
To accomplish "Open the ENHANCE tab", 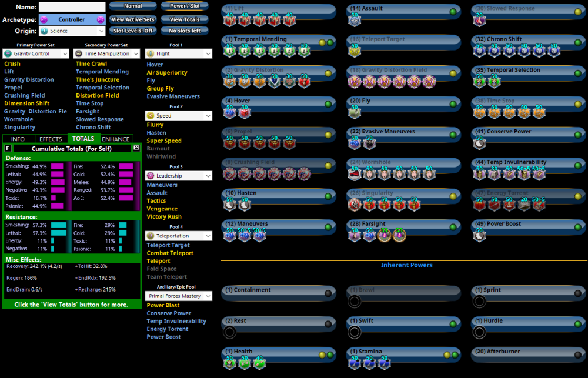I will (116, 139).
